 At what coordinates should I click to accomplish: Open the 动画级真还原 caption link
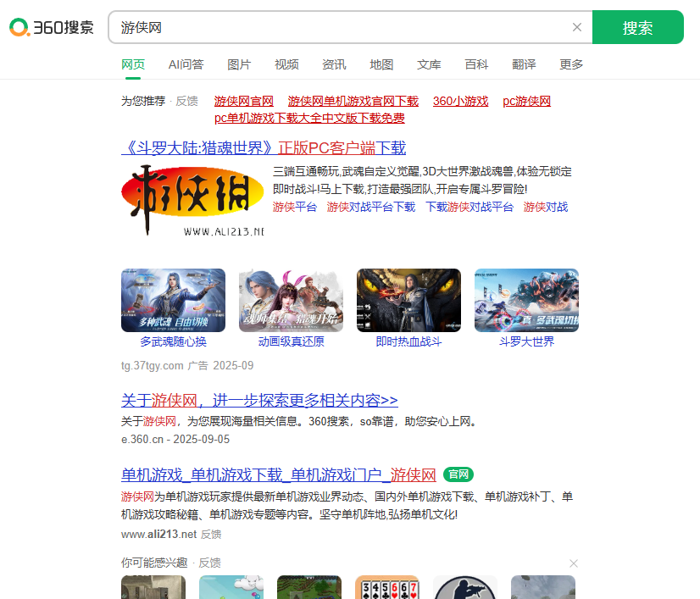click(291, 341)
